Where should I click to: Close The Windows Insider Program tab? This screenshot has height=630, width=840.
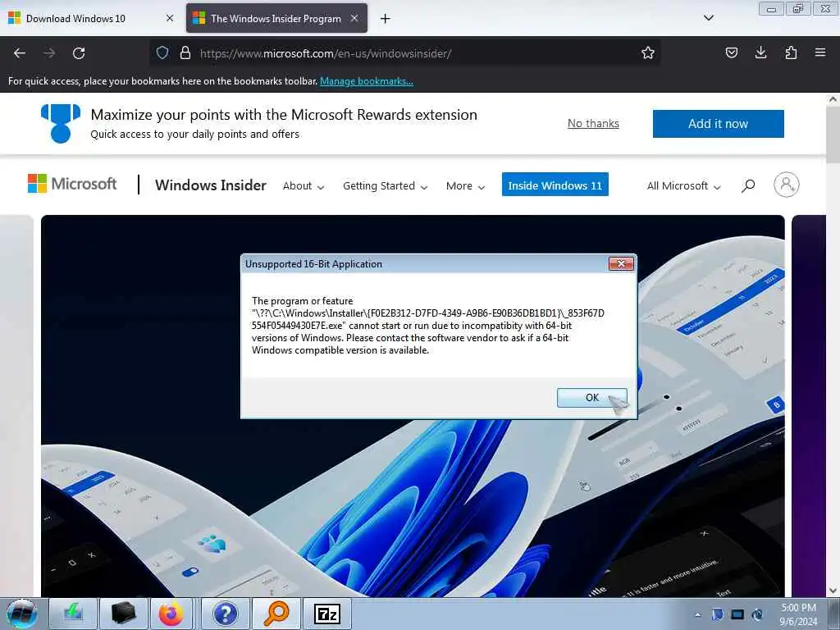[354, 18]
